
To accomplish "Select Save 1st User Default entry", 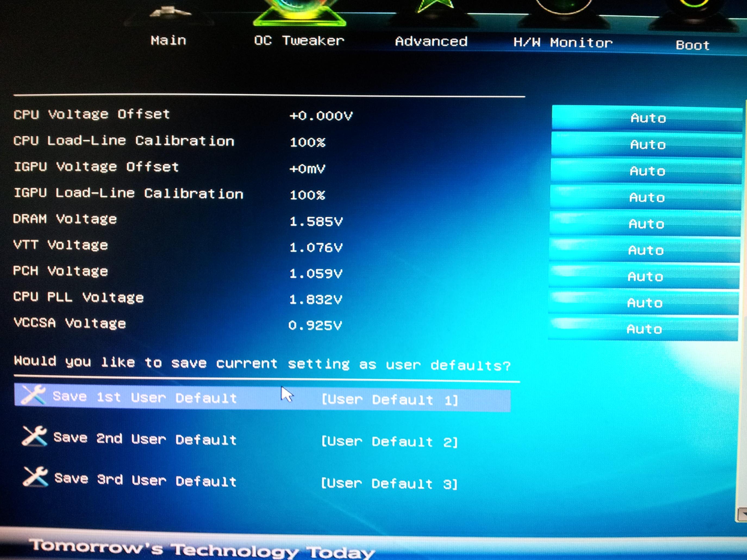I will pyautogui.click(x=145, y=398).
